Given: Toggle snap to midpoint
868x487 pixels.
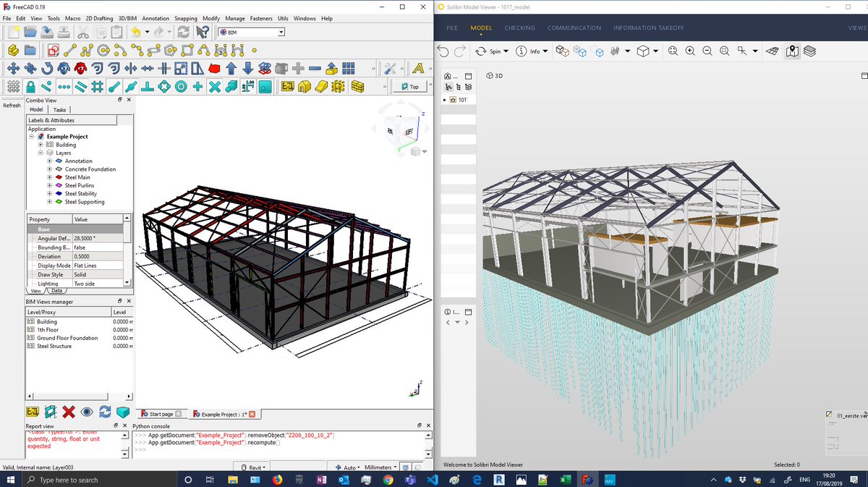Looking at the screenshot, I should (131, 87).
